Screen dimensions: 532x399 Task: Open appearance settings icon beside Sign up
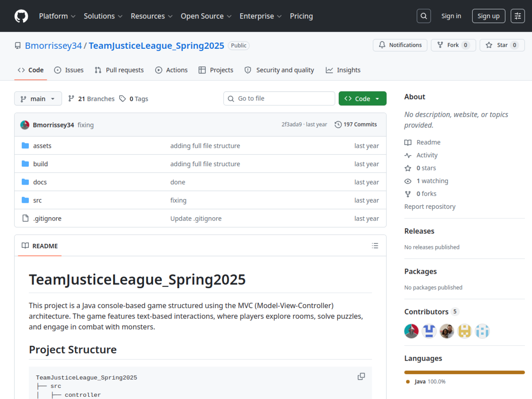(x=518, y=16)
